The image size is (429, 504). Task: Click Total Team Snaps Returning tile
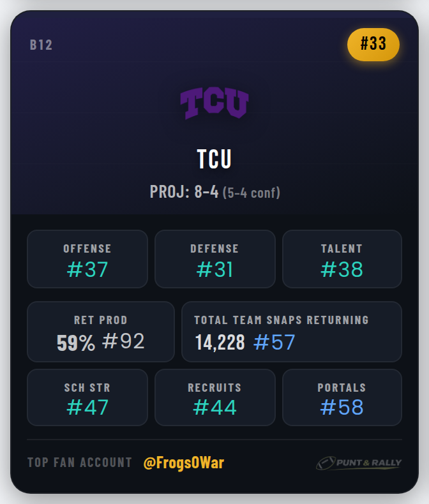(291, 332)
